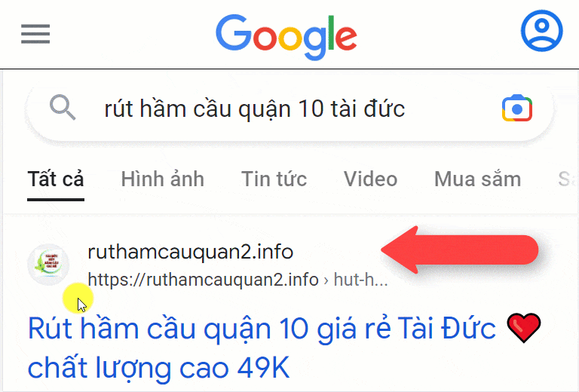Click the ruthamcauquan2.info site name
This screenshot has height=392, width=579.
(x=191, y=252)
